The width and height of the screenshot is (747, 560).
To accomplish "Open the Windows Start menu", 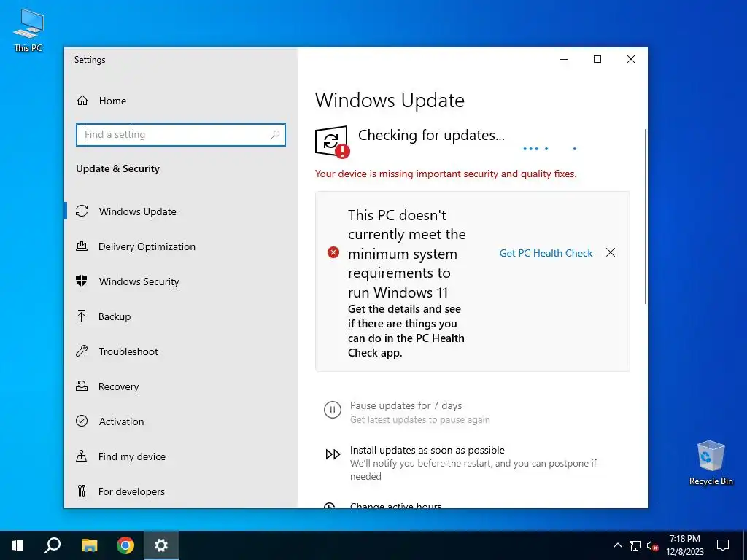I will tap(18, 545).
